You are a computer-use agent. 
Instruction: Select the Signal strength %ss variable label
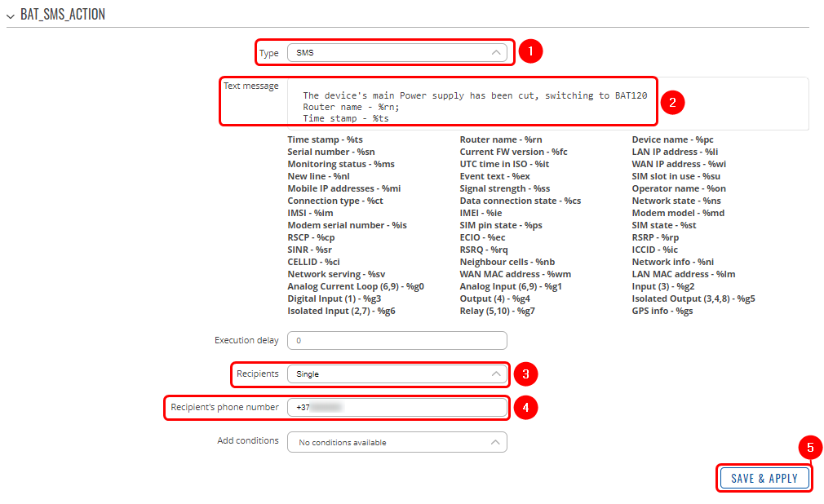coord(504,188)
